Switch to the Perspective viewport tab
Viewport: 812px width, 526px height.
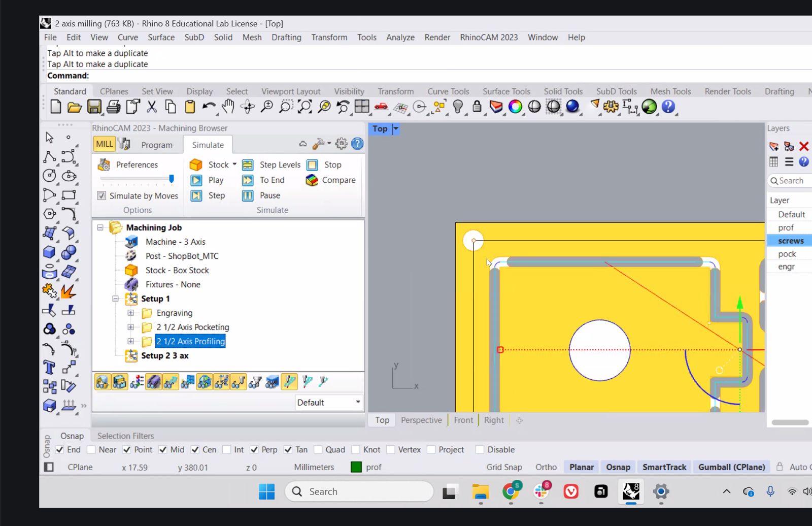[x=421, y=420]
